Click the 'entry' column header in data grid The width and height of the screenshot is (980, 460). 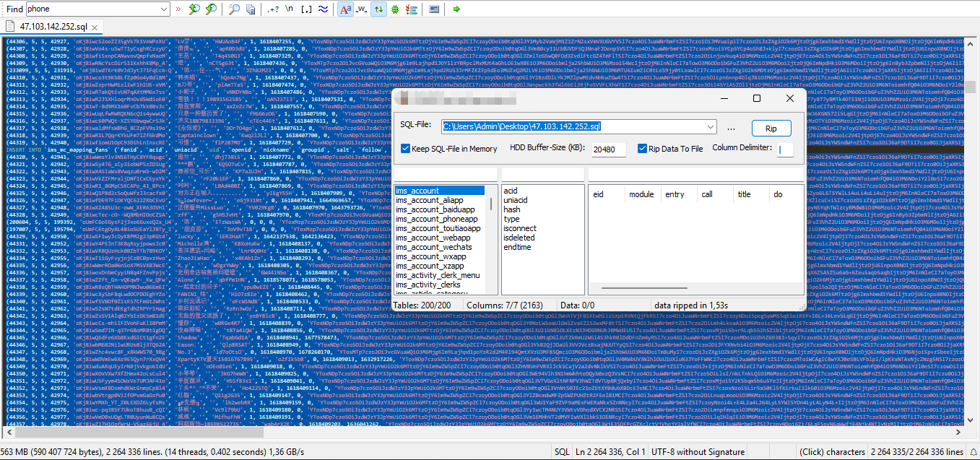(680, 194)
